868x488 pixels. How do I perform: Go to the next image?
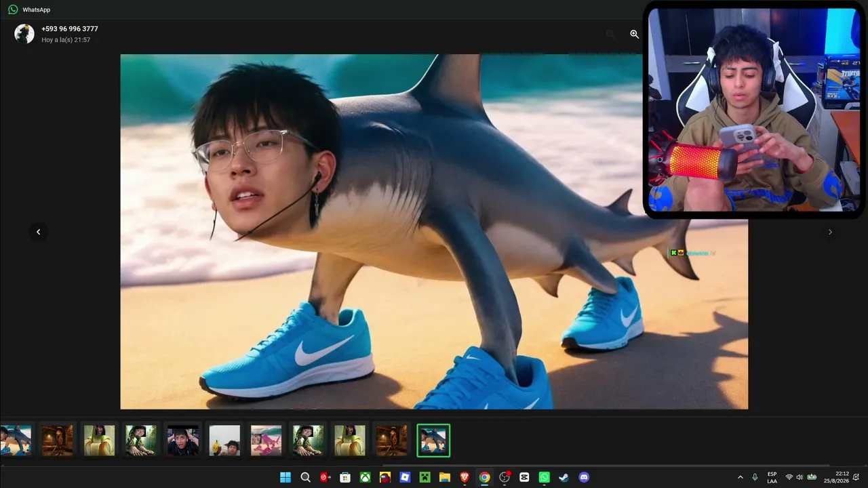[x=829, y=232]
